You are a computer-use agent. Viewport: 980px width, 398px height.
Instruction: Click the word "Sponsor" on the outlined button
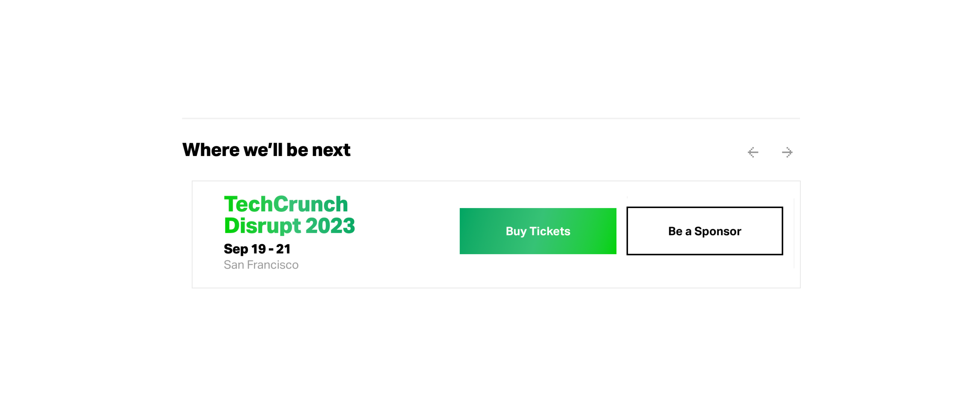click(718, 231)
